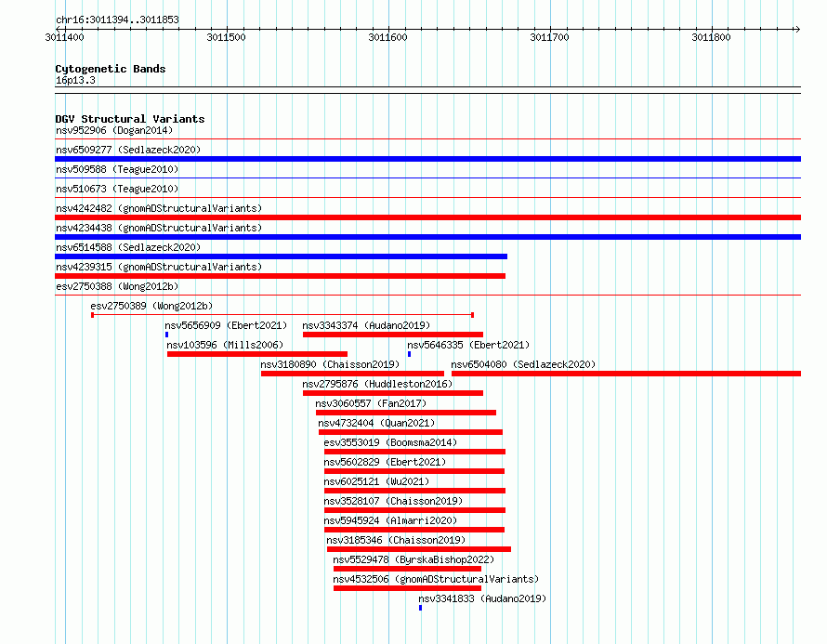Select nsv5602829 (Ebert2021) red bar
Screen dimensions: 827x644
point(414,471)
